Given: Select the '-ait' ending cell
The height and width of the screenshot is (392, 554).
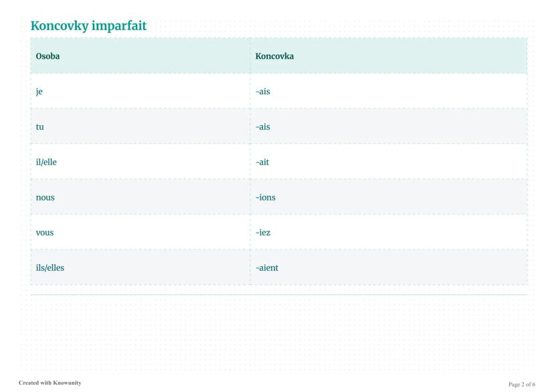Looking at the screenshot, I should (262, 162).
